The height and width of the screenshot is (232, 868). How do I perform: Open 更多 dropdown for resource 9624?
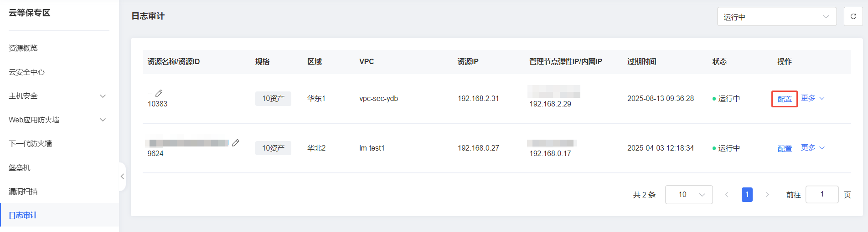coord(813,148)
